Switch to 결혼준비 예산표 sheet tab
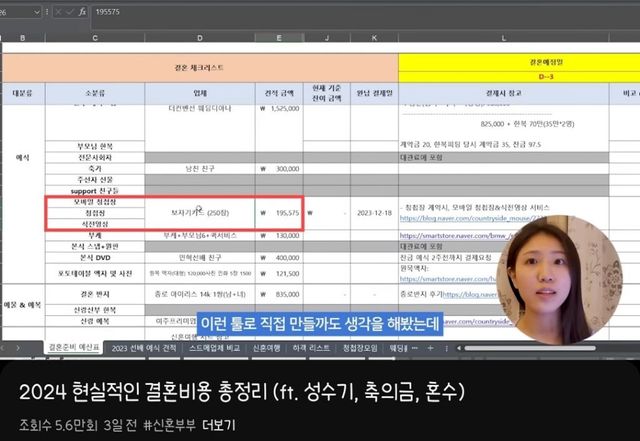The image size is (640, 441). (x=76, y=348)
